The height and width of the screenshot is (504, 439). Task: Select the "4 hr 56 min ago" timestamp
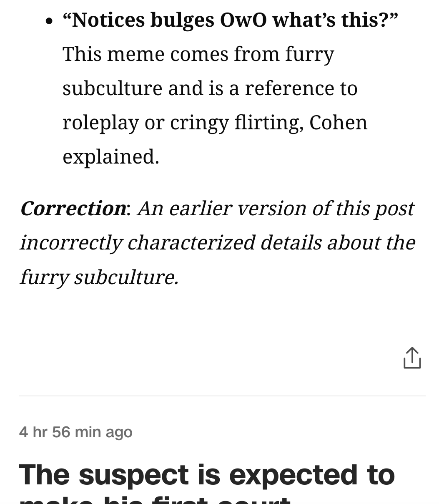click(x=75, y=432)
